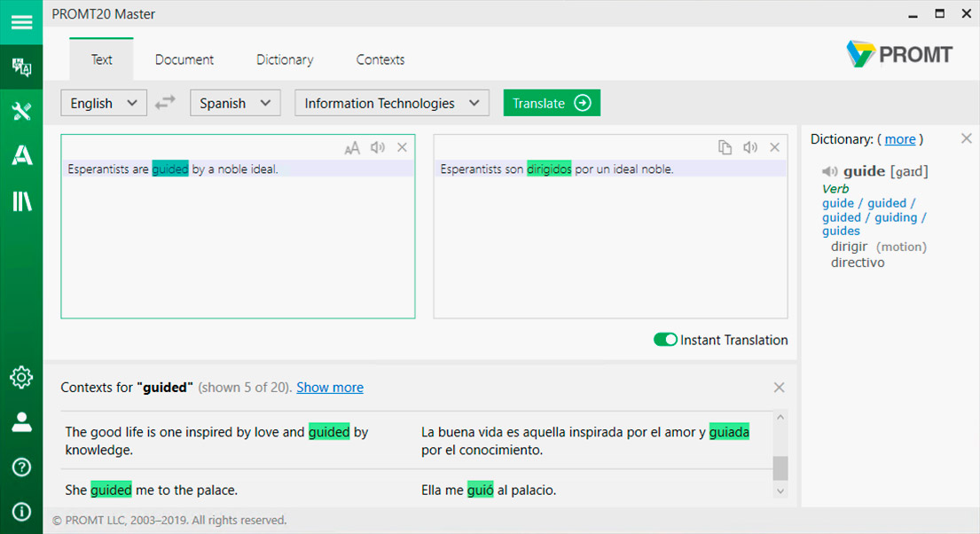Screen dimensions: 980x534
Task: Listen to the Spanish translation audio
Action: pyautogui.click(x=750, y=147)
